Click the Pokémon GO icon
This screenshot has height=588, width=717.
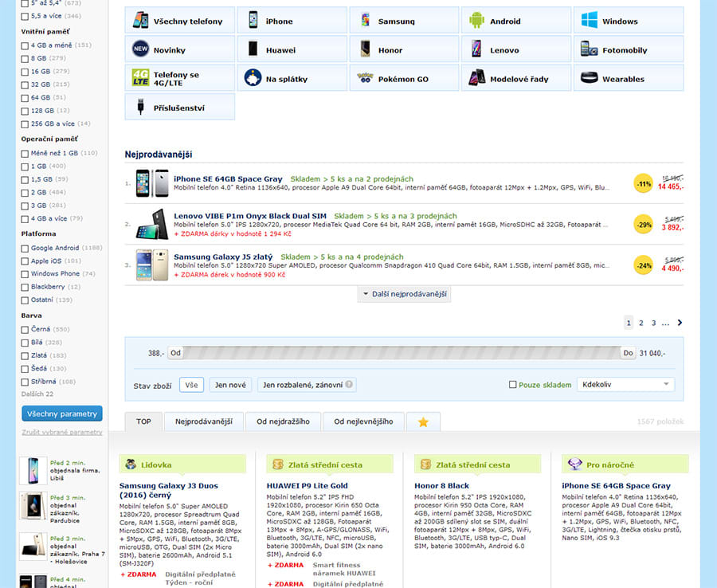365,78
